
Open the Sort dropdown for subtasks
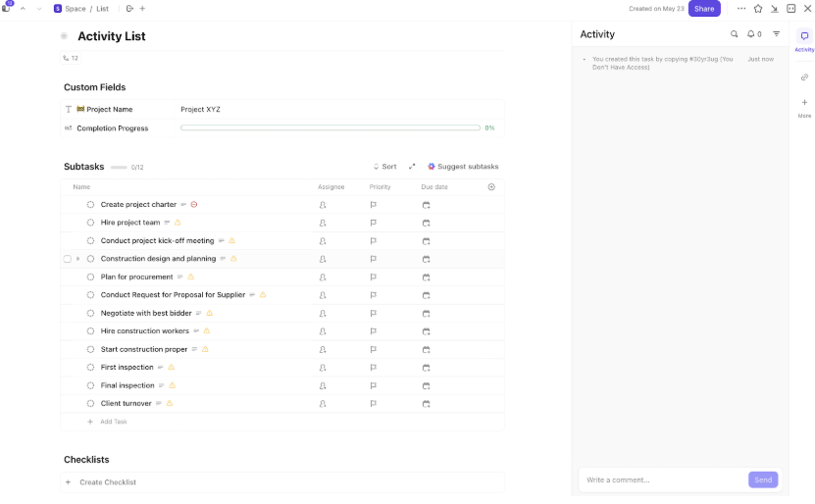pos(384,167)
